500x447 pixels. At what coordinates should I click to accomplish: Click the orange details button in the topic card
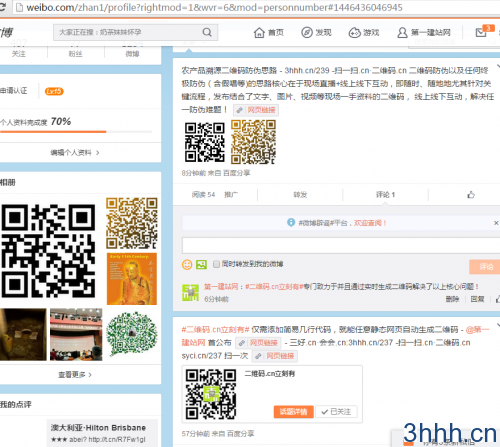[293, 412]
